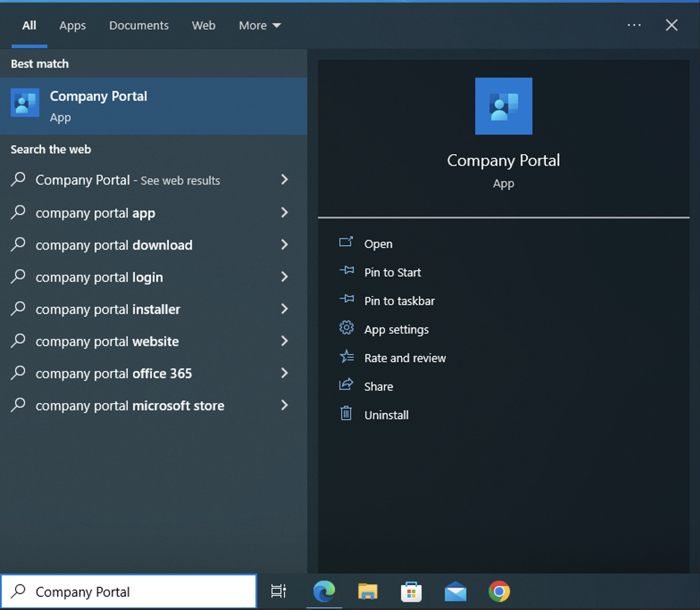The width and height of the screenshot is (700, 610).
Task: Click inside the taskbar search box
Action: click(x=129, y=591)
